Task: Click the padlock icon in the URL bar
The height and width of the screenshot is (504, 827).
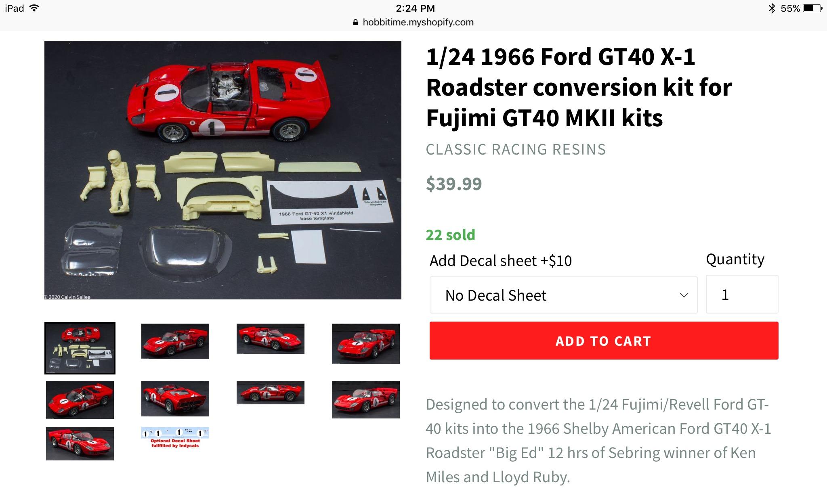Action: point(355,22)
